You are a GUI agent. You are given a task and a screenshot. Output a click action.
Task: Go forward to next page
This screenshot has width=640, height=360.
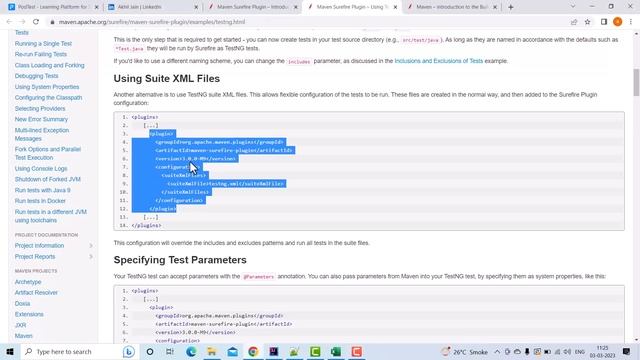click(22, 22)
